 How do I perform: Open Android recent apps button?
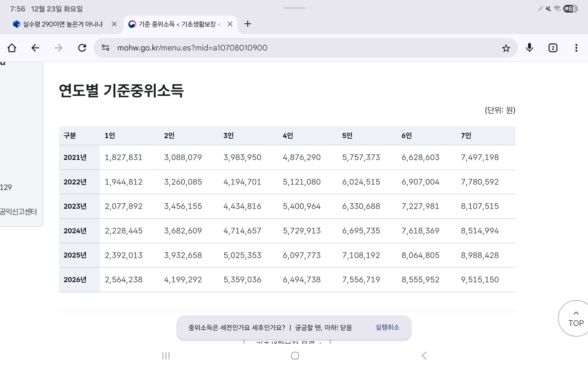click(x=166, y=356)
